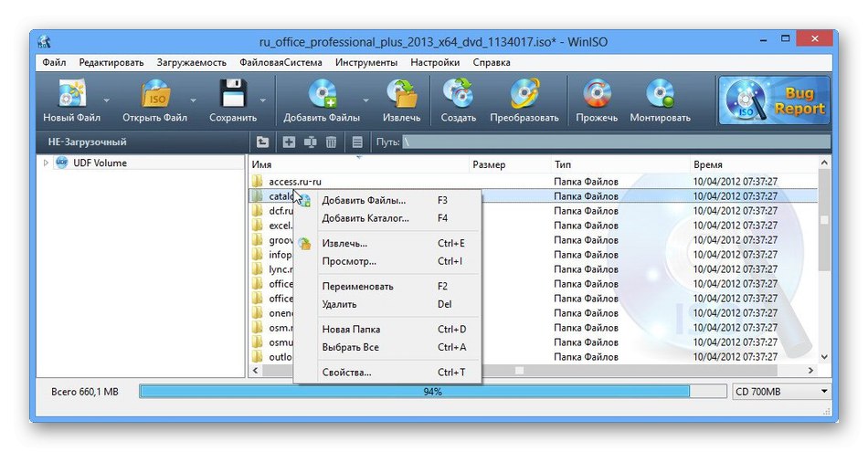Open the Загружаемость menu
Image resolution: width=868 pixels, height=452 pixels.
point(192,62)
